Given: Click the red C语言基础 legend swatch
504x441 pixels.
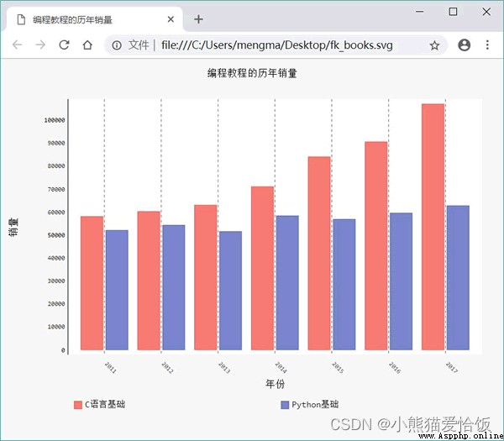Looking at the screenshot, I should (78, 405).
